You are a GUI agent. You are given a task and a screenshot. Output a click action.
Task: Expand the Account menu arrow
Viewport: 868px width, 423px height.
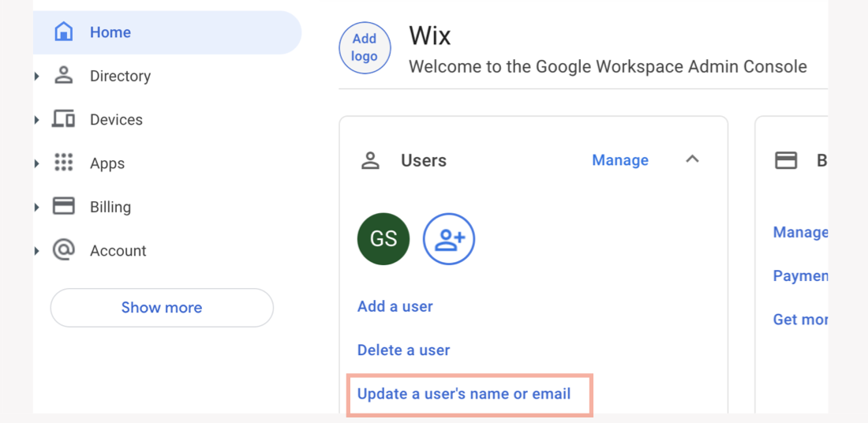click(37, 251)
